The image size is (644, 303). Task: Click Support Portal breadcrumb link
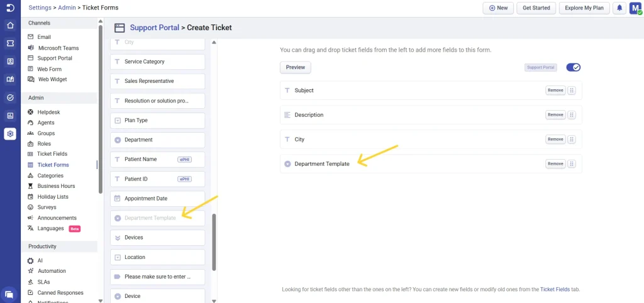tap(154, 28)
